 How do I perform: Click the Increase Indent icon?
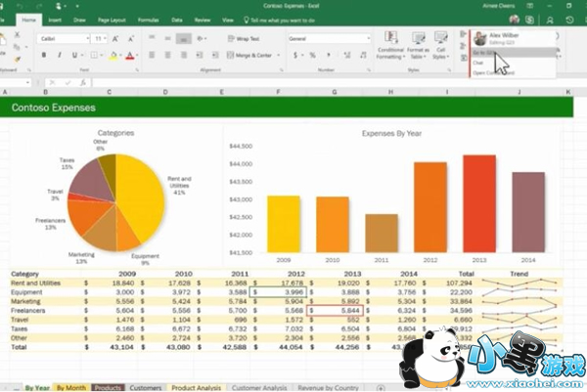(x=215, y=55)
